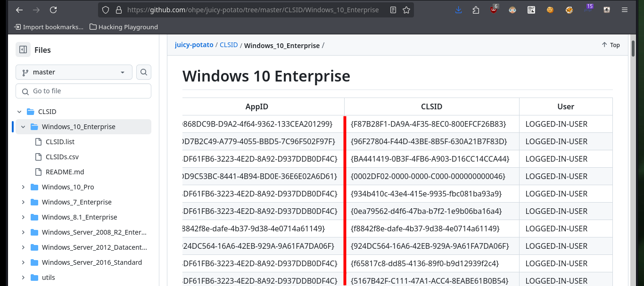
Task: Expand the Windows_7_Enterprise folder
Action: [x=23, y=202]
